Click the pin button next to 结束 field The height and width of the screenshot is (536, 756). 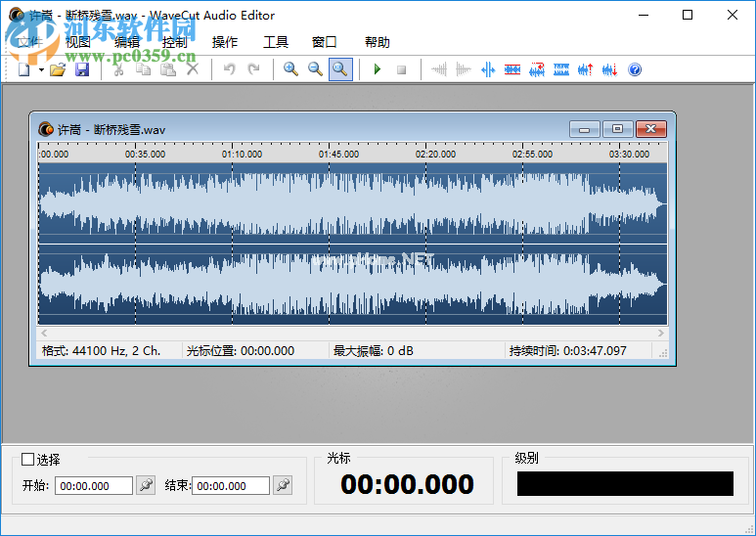click(283, 485)
